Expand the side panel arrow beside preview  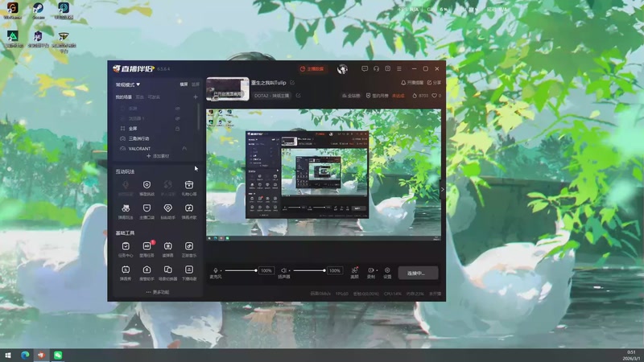442,189
